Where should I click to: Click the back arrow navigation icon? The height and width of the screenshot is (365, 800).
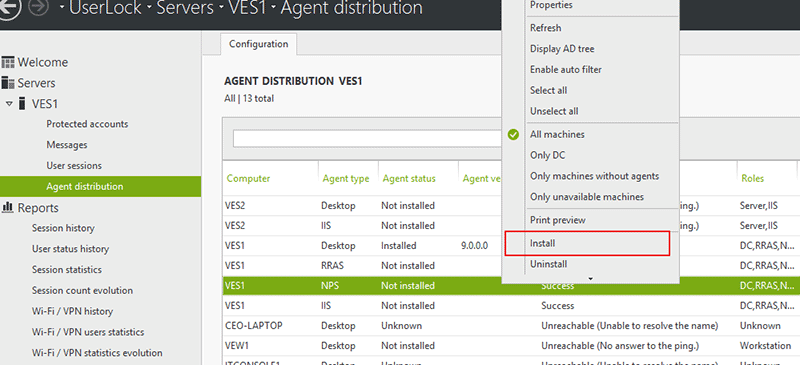[9, 8]
